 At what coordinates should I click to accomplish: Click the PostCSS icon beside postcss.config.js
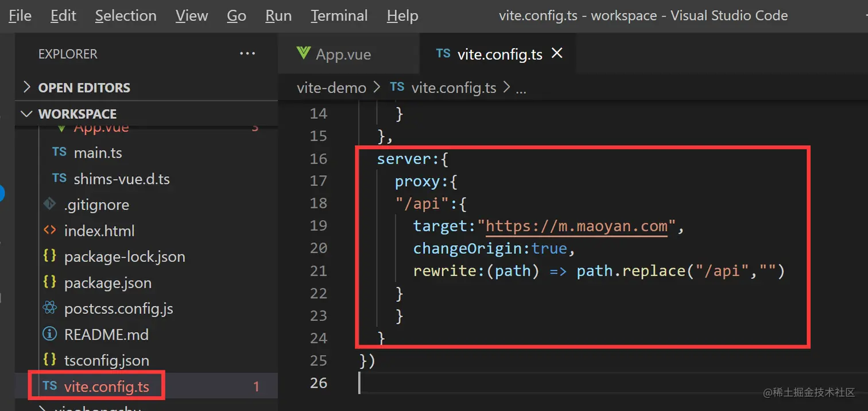click(x=50, y=308)
